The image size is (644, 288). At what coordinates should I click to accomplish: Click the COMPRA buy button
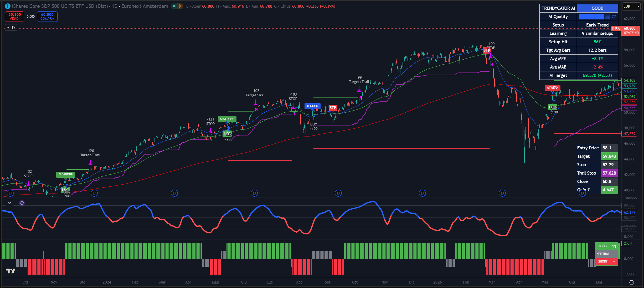coord(47,16)
